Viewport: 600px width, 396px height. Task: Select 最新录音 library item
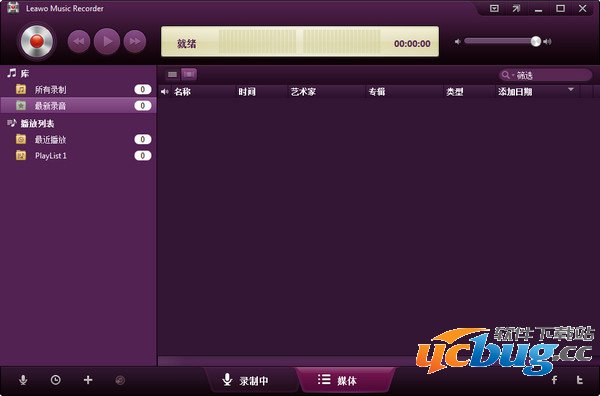pos(78,106)
